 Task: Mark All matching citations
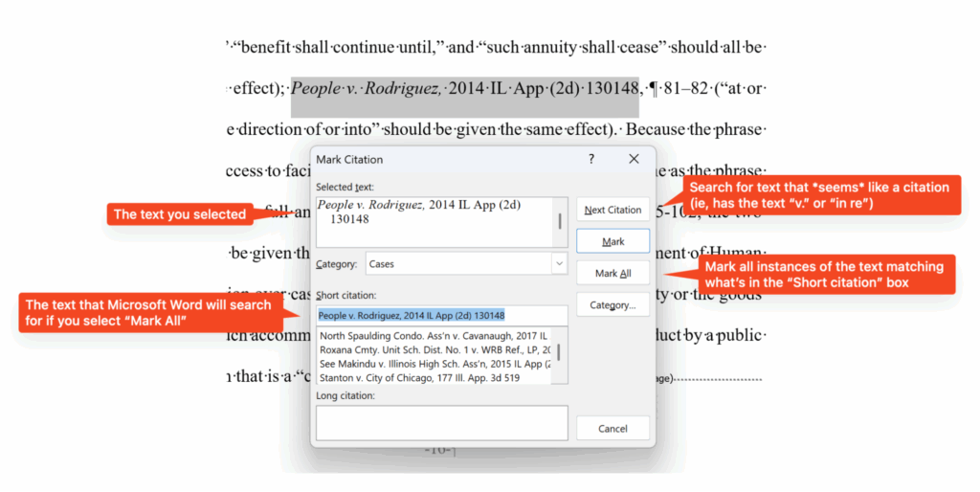click(x=612, y=273)
